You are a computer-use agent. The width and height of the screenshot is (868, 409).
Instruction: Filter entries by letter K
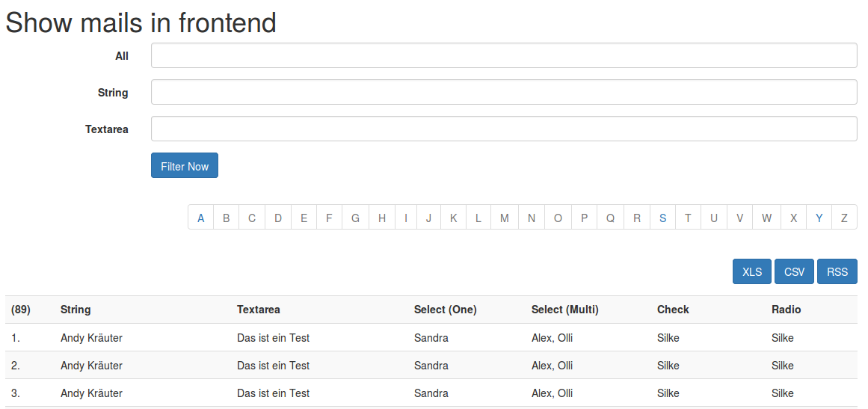coord(453,218)
